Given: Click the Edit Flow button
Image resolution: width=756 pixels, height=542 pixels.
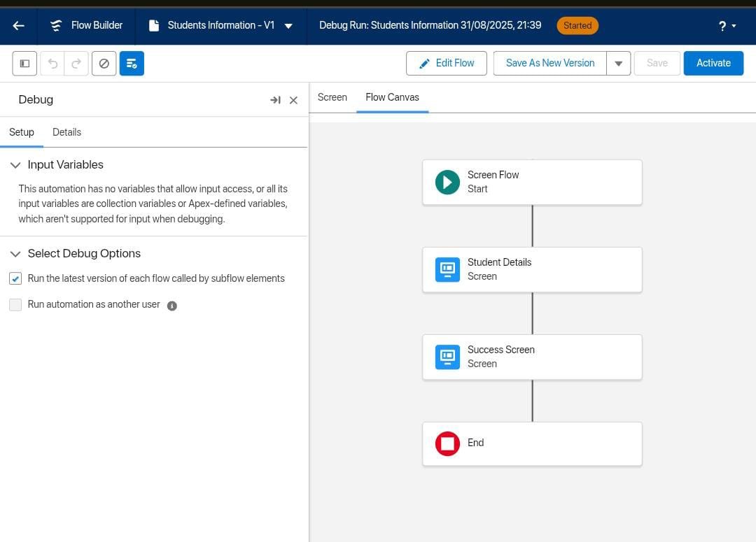Looking at the screenshot, I should tap(447, 63).
